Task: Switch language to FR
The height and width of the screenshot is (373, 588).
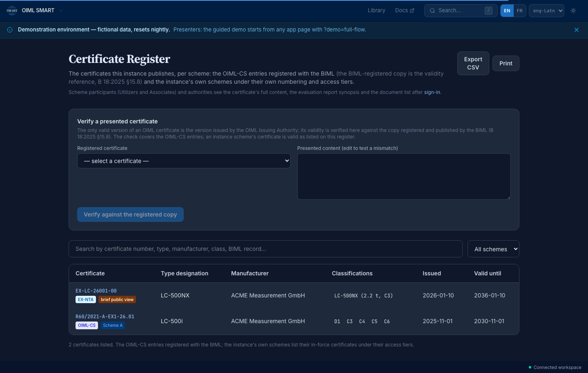Action: click(x=520, y=11)
